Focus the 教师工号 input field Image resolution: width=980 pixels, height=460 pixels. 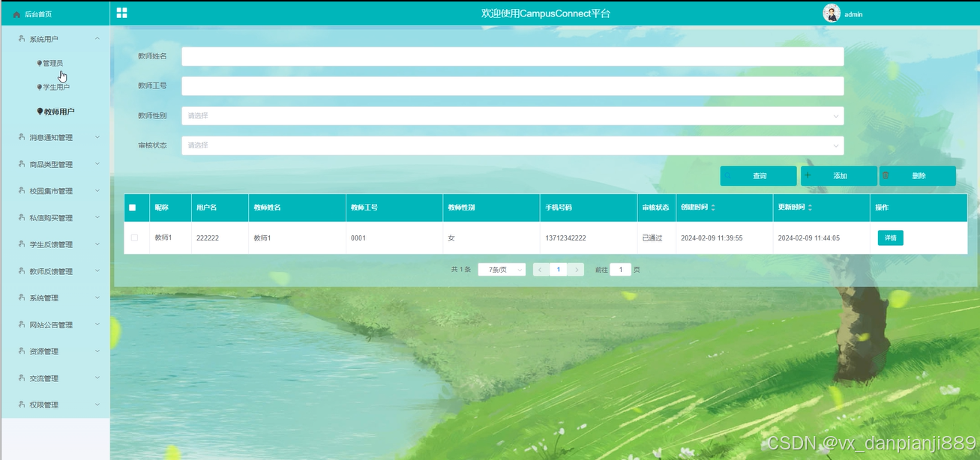[x=513, y=86]
